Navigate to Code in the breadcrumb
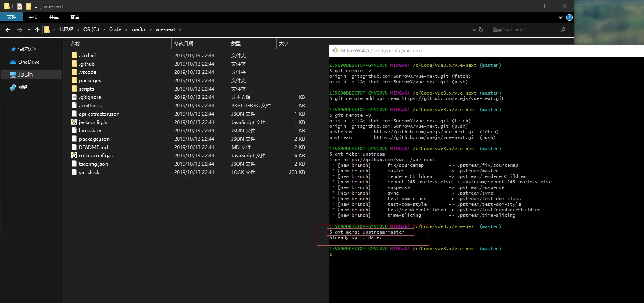Viewport: 644px width, 303px height. [115, 29]
